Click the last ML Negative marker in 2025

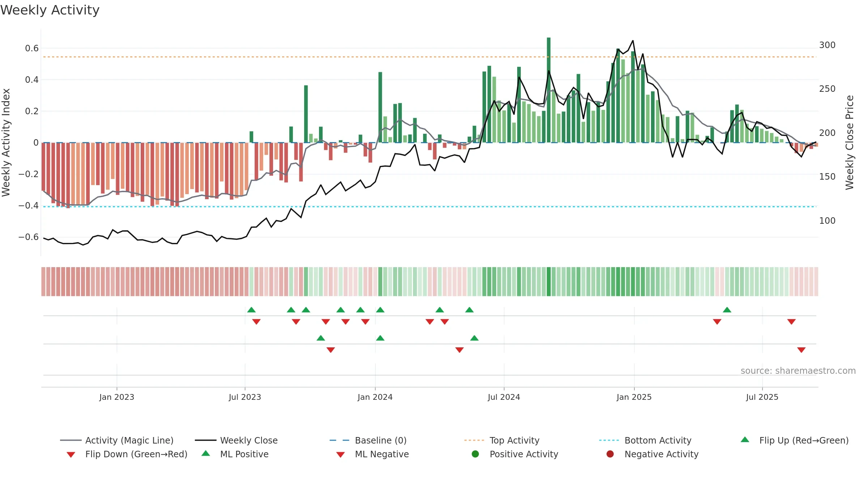tap(801, 350)
